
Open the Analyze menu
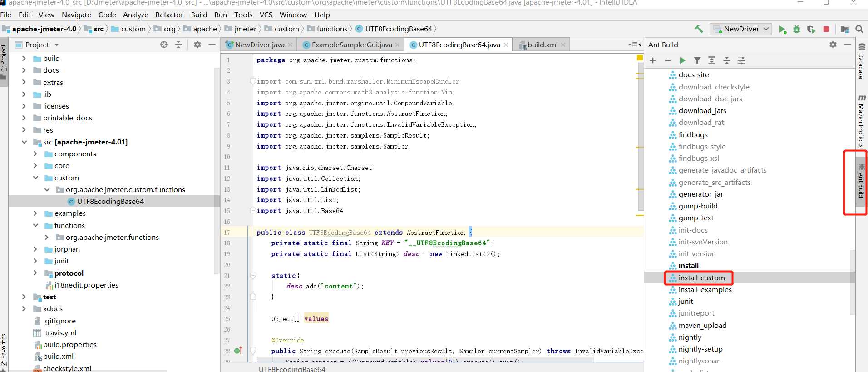(x=135, y=15)
